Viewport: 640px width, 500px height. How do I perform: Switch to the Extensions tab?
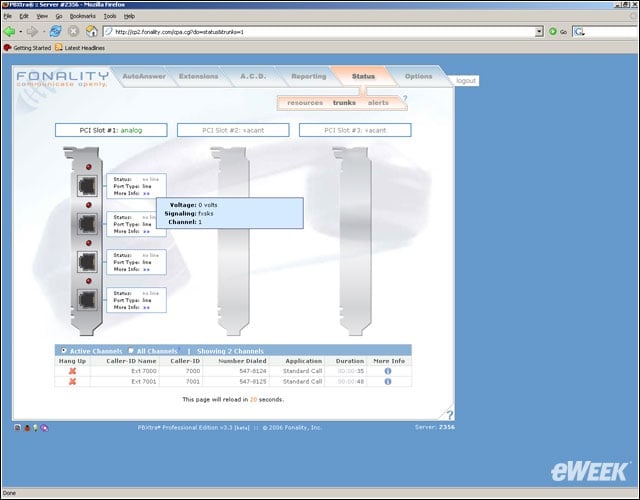coord(199,76)
